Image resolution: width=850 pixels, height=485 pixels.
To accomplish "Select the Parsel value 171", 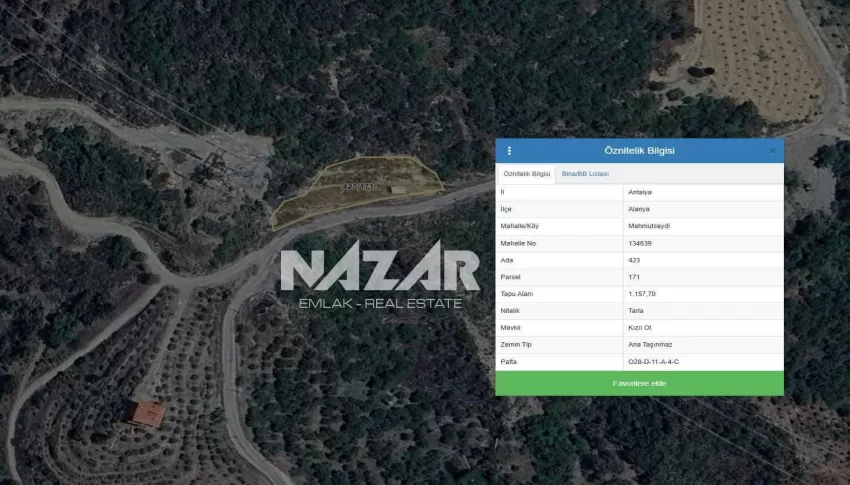I will point(634,277).
